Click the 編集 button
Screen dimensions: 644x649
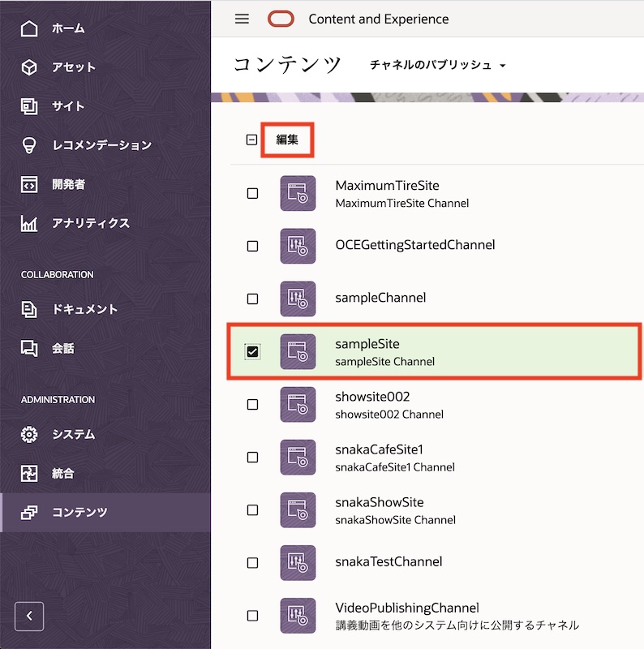pyautogui.click(x=287, y=140)
